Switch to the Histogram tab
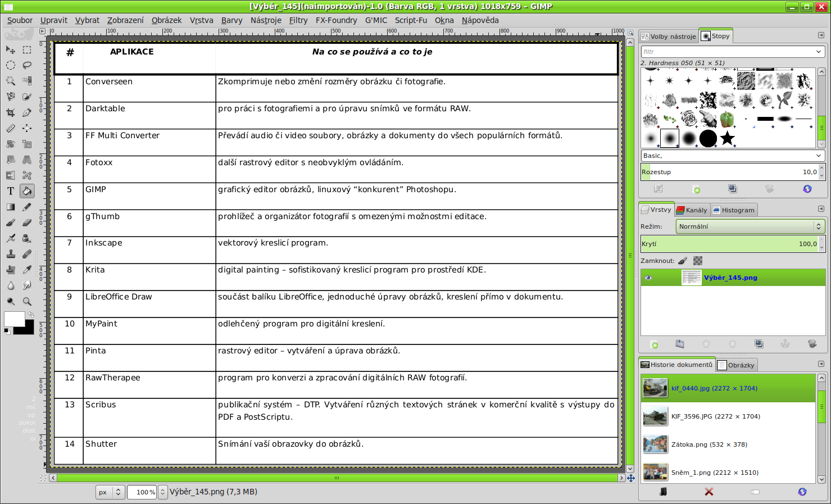Viewport: 831px width, 504px height. pyautogui.click(x=734, y=210)
